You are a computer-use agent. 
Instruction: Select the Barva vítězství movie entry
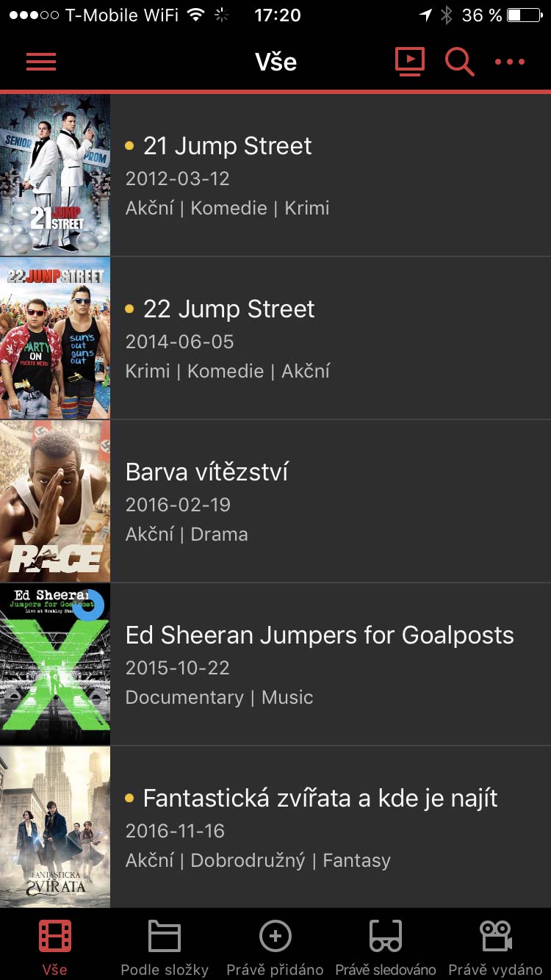coord(206,472)
